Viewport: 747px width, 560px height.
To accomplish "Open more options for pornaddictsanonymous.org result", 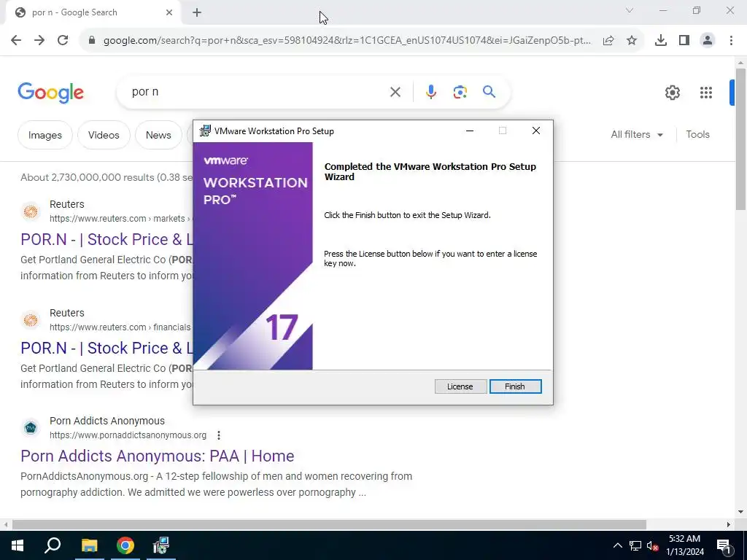I will pyautogui.click(x=219, y=435).
